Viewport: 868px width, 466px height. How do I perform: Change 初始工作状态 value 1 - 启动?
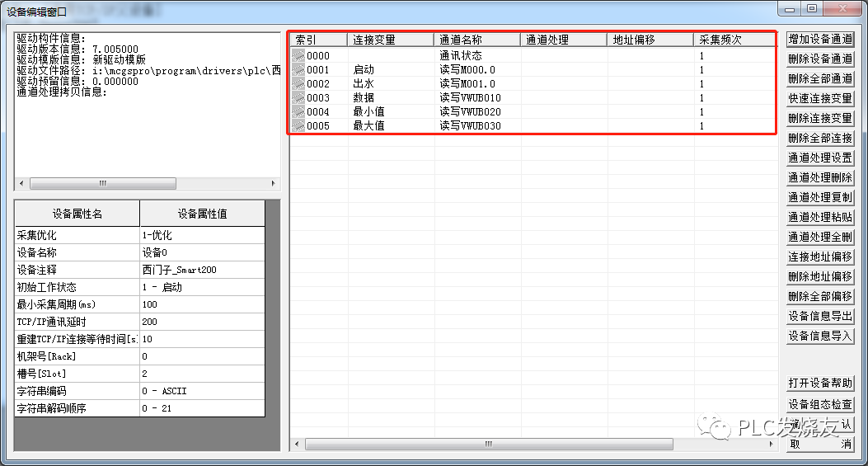[x=202, y=287]
